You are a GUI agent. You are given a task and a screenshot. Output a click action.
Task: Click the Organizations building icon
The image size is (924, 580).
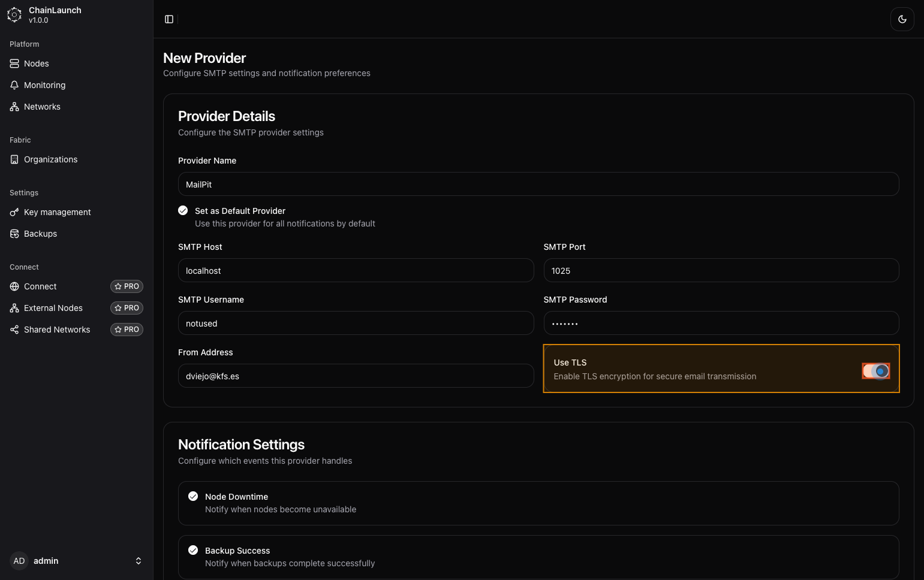click(x=14, y=159)
